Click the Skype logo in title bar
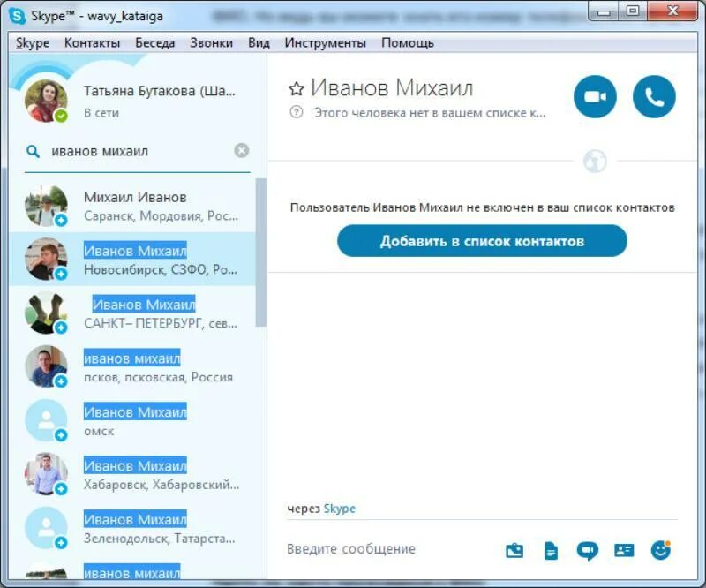Image resolution: width=706 pixels, height=588 pixels. [x=17, y=16]
